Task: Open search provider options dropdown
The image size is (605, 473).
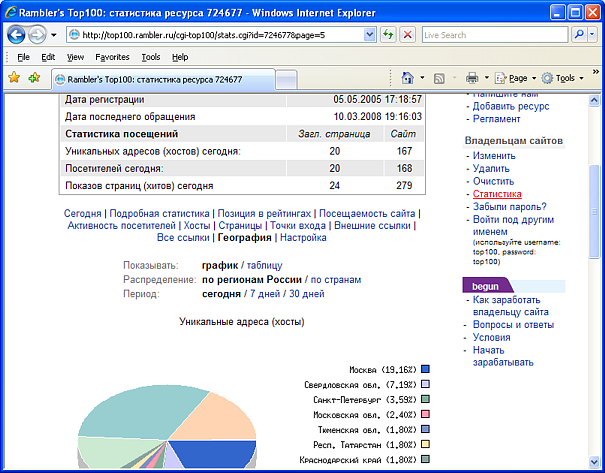Action: [592, 35]
